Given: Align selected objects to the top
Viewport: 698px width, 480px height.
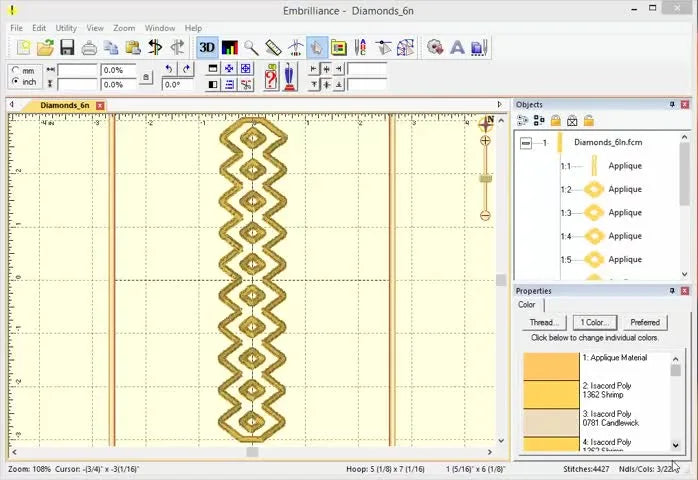Looking at the screenshot, I should point(314,84).
